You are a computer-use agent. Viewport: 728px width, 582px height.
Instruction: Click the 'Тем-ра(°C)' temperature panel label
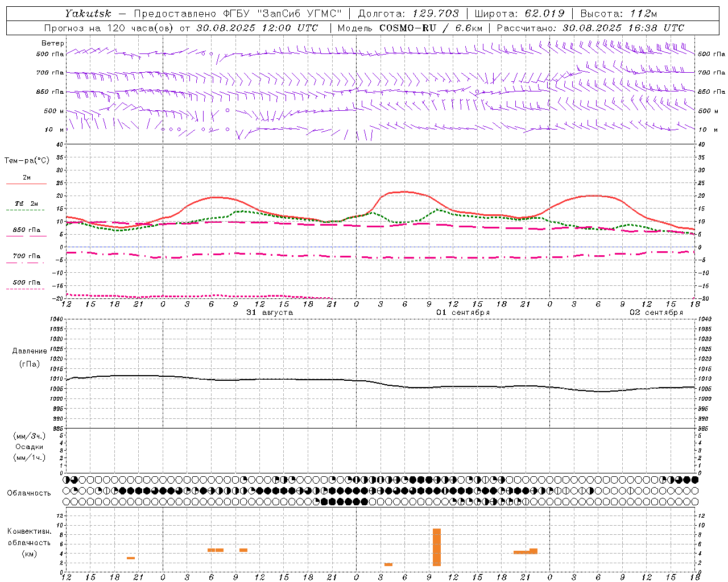tap(27, 161)
